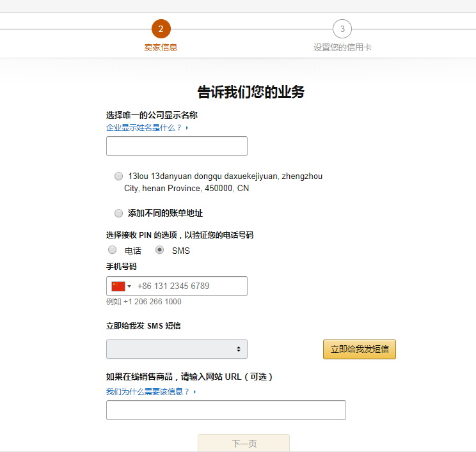Click the 下一页 button
The width and height of the screenshot is (476, 452).
click(x=244, y=443)
